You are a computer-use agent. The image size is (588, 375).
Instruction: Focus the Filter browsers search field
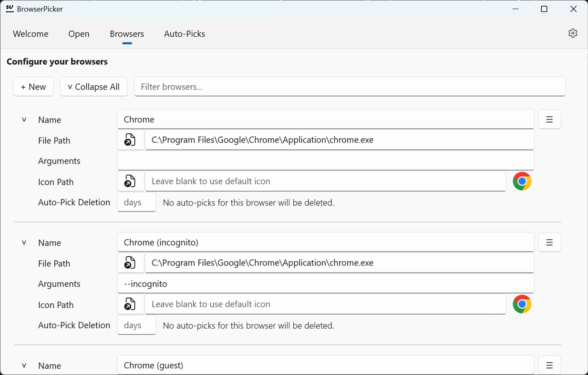coord(350,87)
